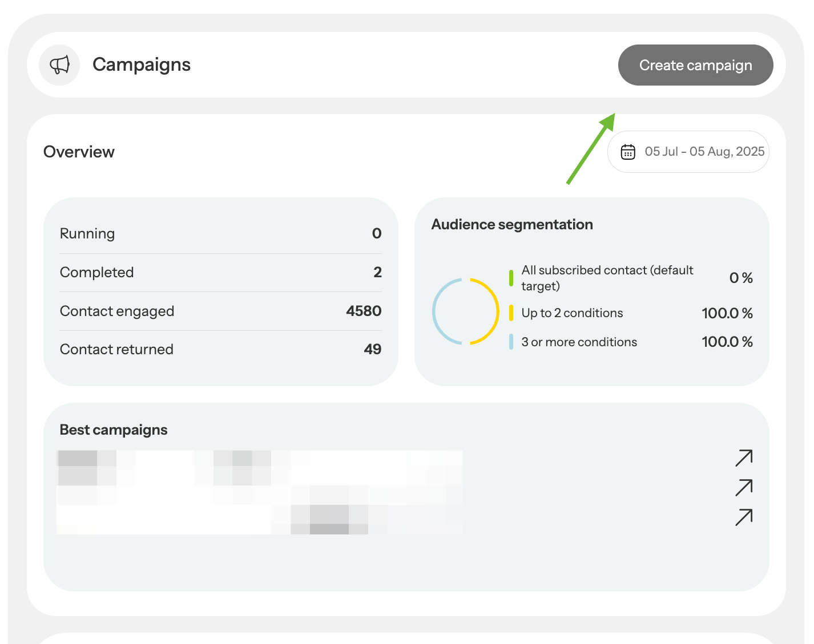Click the All subscribed contact (default target) label

607,278
